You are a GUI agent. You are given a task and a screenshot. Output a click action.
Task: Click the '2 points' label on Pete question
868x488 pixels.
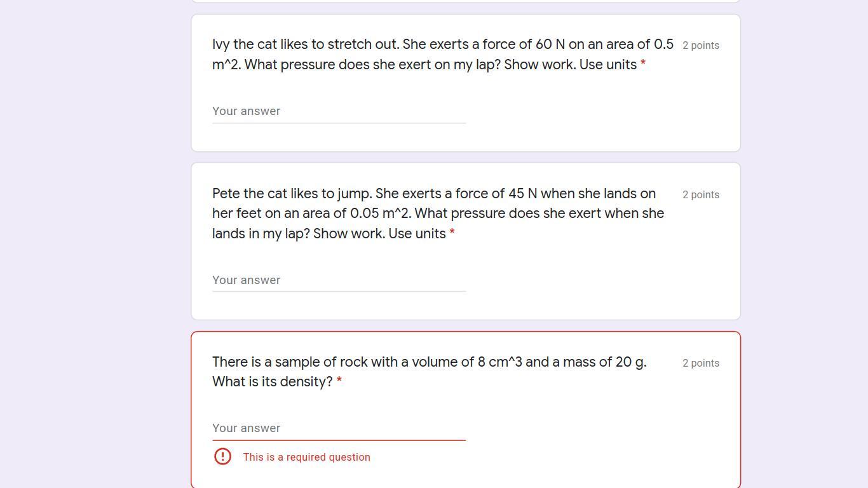700,195
